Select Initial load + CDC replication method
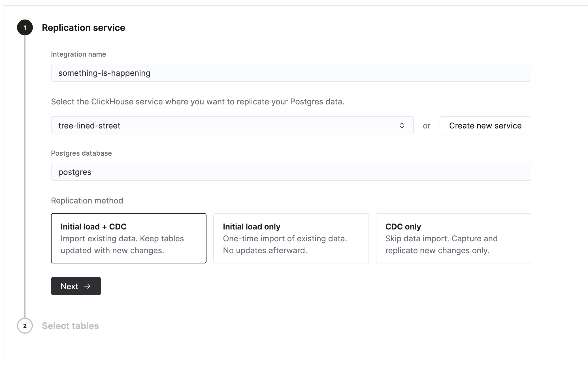 129,238
